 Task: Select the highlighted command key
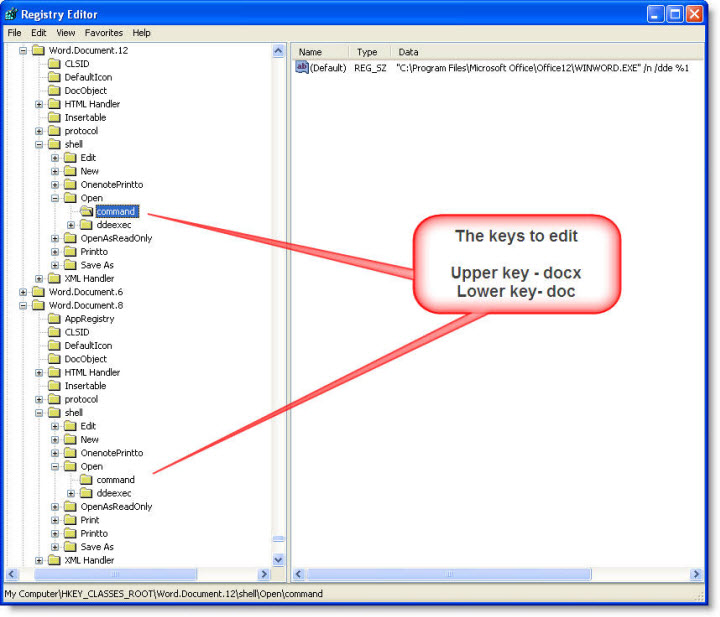[116, 211]
